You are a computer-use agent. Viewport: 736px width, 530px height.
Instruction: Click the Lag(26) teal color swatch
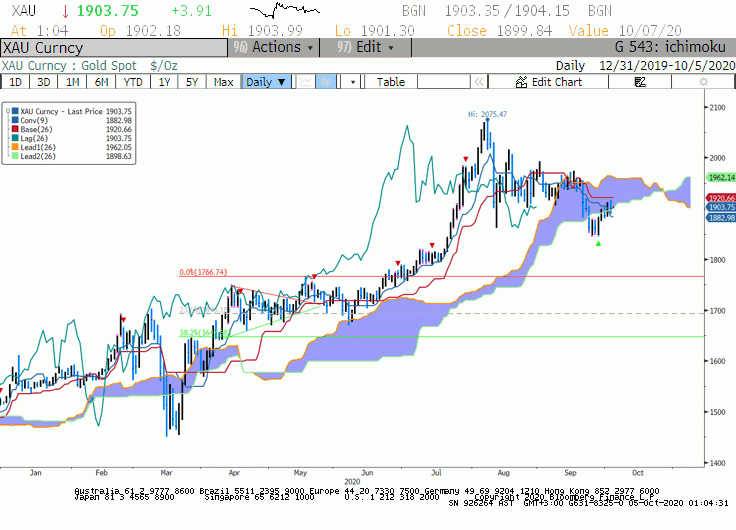tap(15, 138)
